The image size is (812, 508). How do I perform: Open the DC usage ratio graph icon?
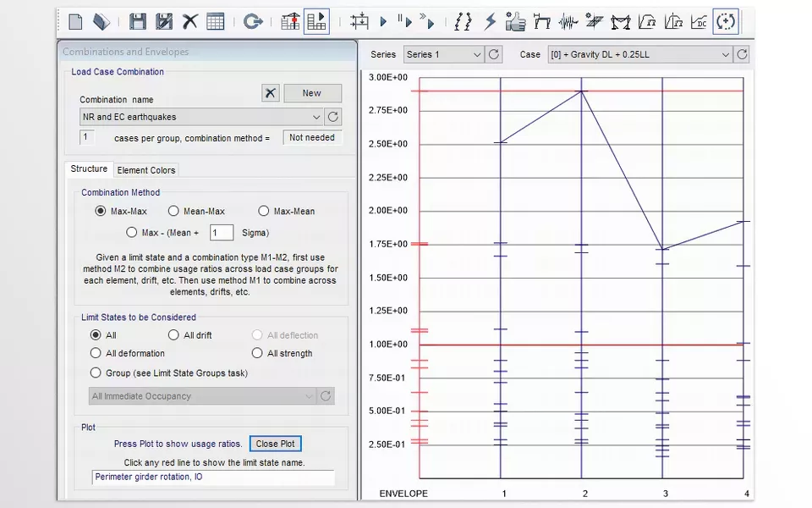[700, 22]
